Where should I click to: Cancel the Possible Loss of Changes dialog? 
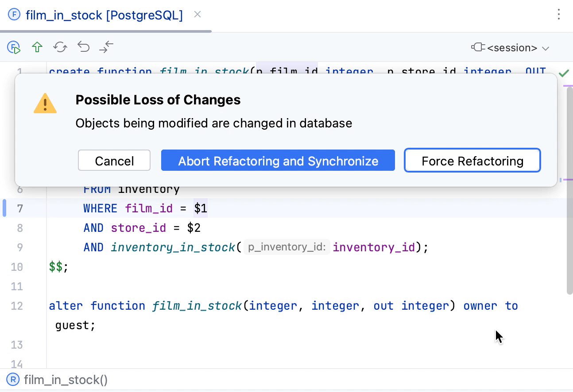click(114, 161)
